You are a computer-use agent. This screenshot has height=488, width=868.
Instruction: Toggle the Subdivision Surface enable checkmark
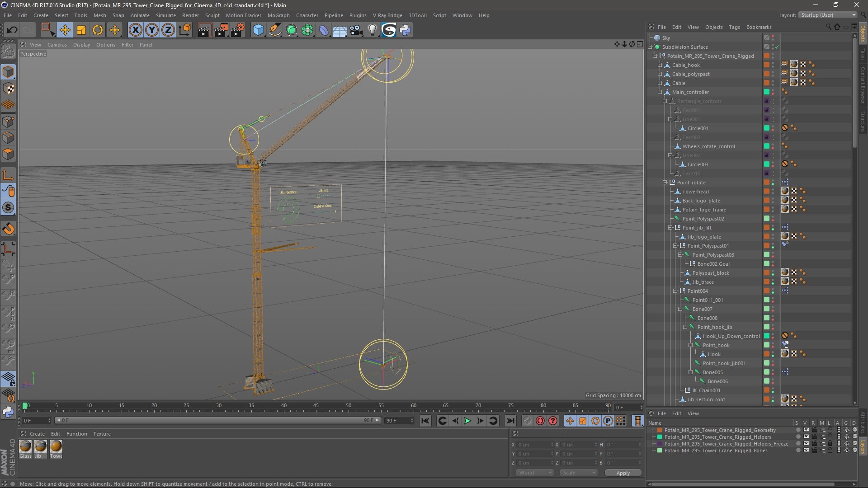(777, 47)
